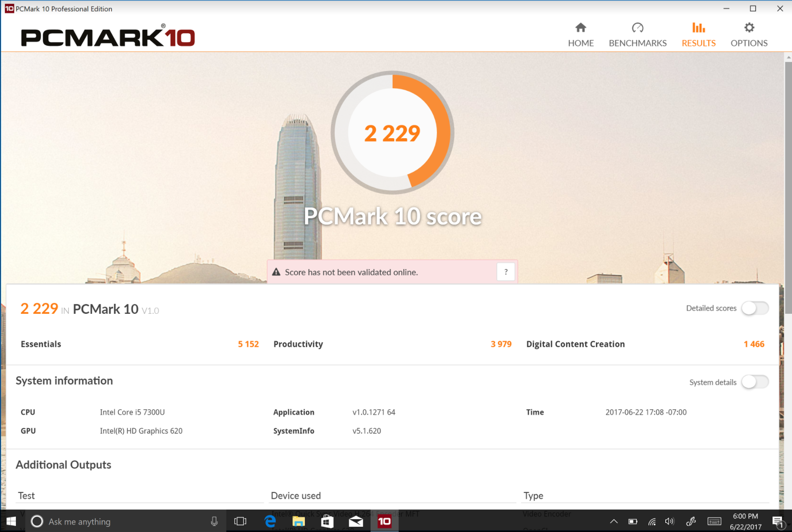Click the Score has not been validated message
Image resolution: width=792 pixels, height=532 pixels.
point(351,272)
